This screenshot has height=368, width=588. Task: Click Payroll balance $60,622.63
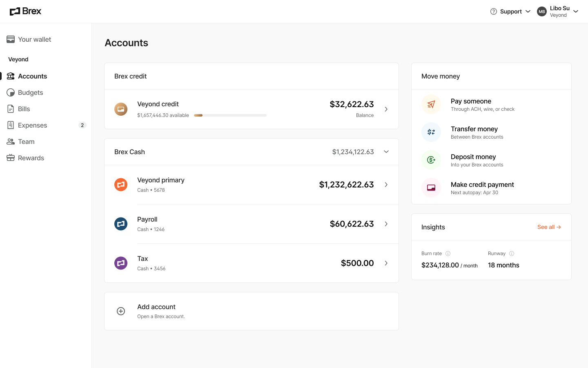coord(352,224)
